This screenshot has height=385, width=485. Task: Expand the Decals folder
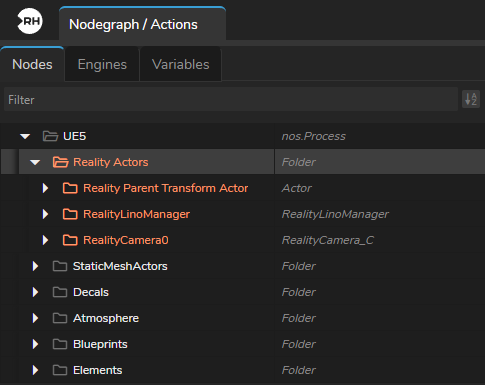click(35, 292)
